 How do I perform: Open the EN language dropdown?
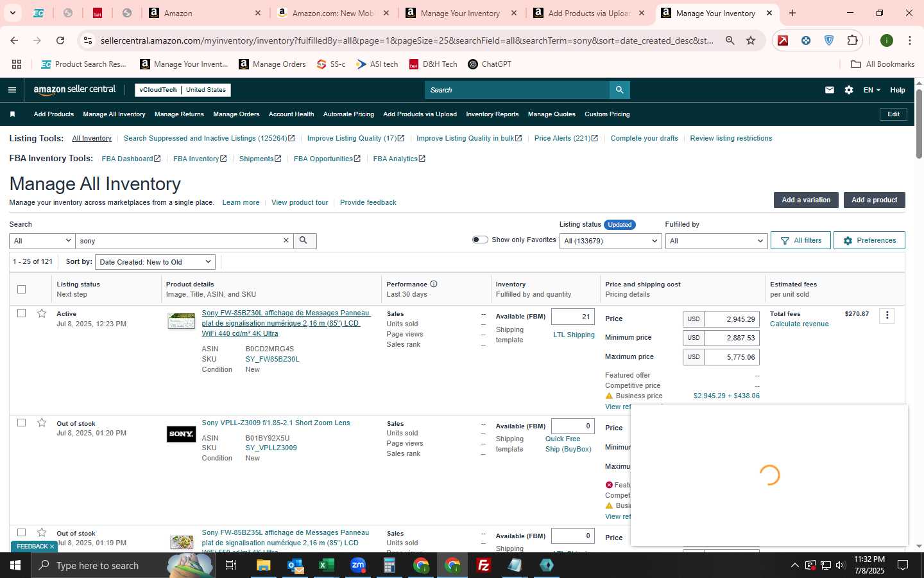pyautogui.click(x=871, y=90)
